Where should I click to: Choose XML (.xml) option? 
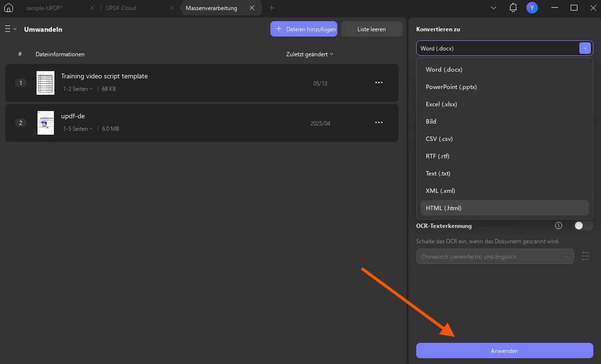[x=505, y=191]
